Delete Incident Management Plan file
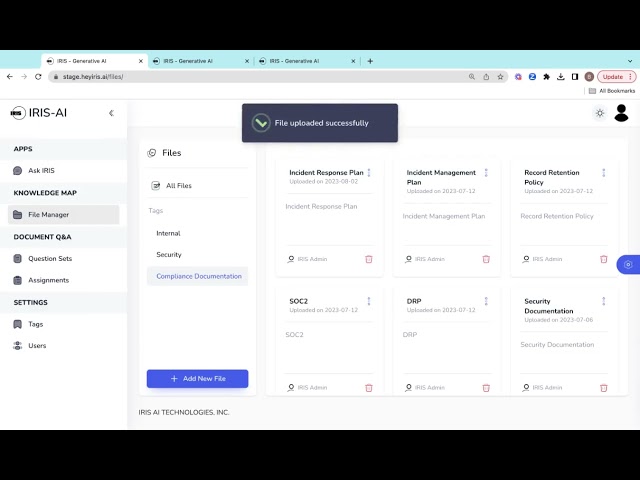This screenshot has width=640, height=480. pyautogui.click(x=486, y=259)
